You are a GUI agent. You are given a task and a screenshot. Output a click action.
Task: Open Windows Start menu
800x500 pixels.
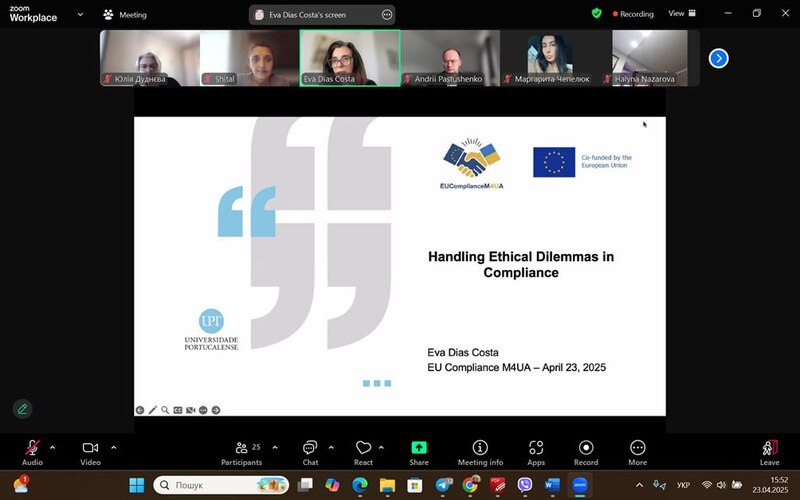coord(137,485)
